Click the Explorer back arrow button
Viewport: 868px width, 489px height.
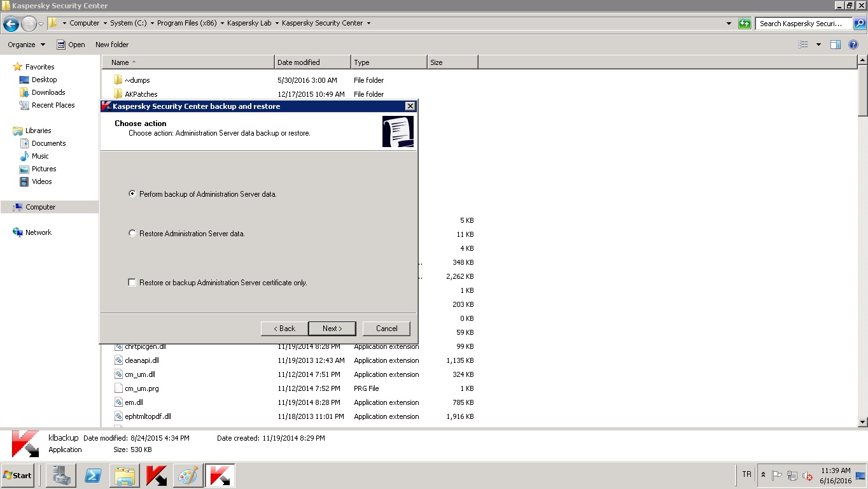[11, 24]
